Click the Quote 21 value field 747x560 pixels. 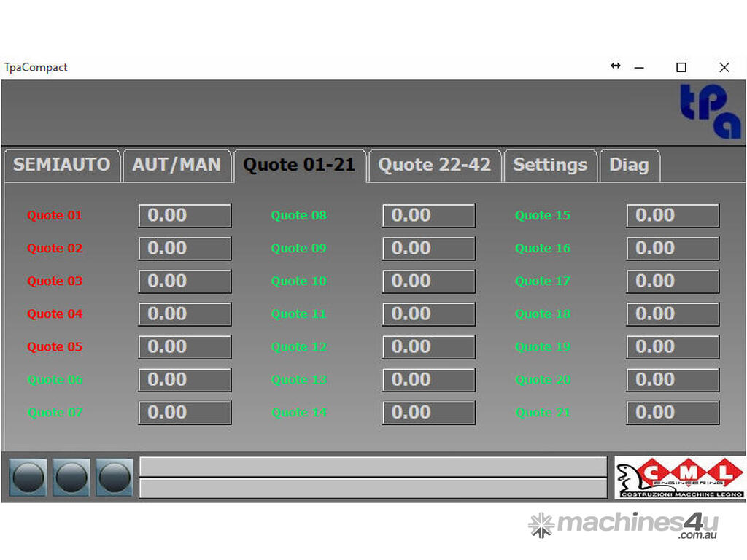pos(672,413)
